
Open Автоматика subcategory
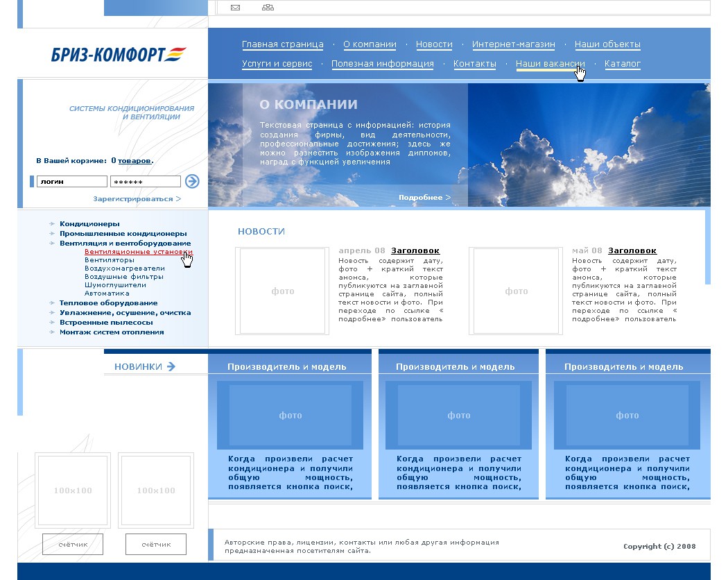tap(107, 293)
